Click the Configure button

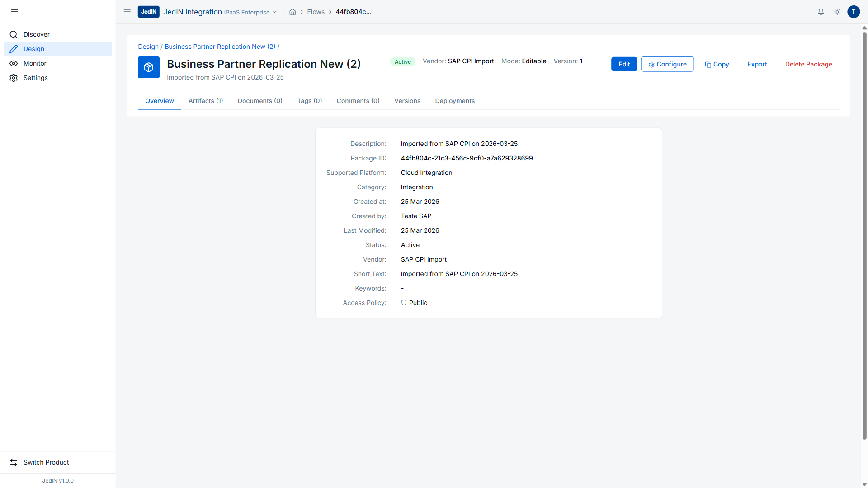pyautogui.click(x=667, y=64)
